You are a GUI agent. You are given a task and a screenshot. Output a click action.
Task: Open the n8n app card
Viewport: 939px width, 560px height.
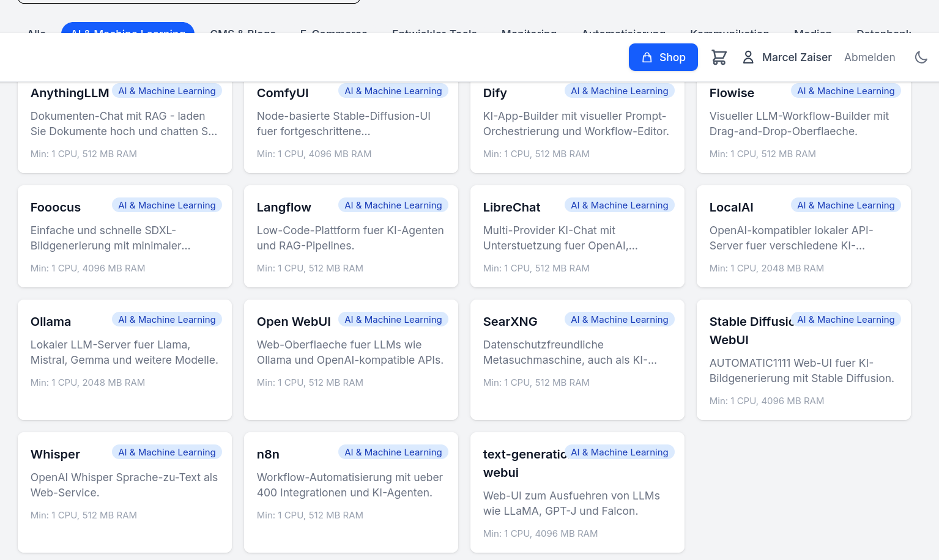pos(351,492)
